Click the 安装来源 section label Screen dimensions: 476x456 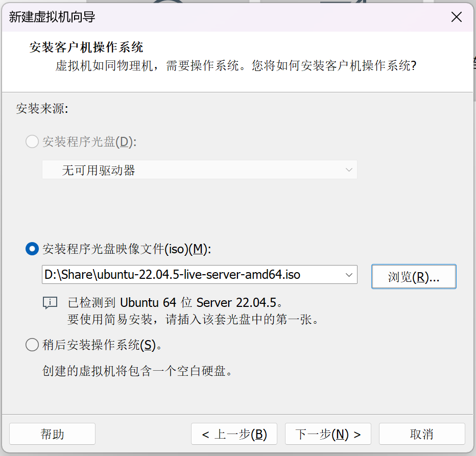(42, 109)
